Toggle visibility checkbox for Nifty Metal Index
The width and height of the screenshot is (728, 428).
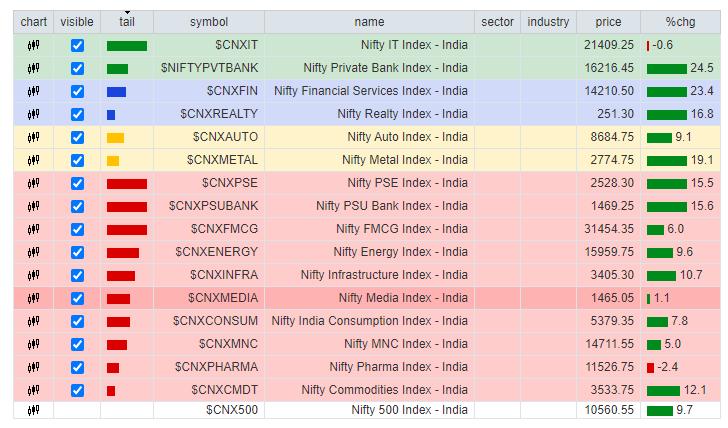77,161
